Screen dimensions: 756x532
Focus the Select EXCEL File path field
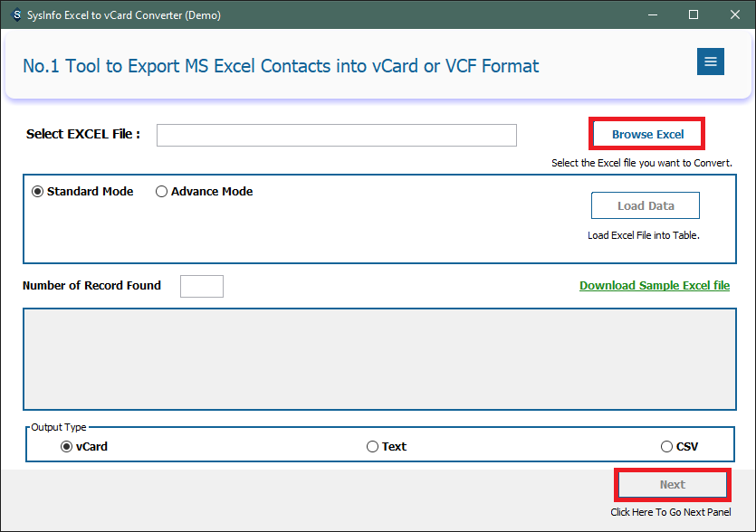[336, 135]
